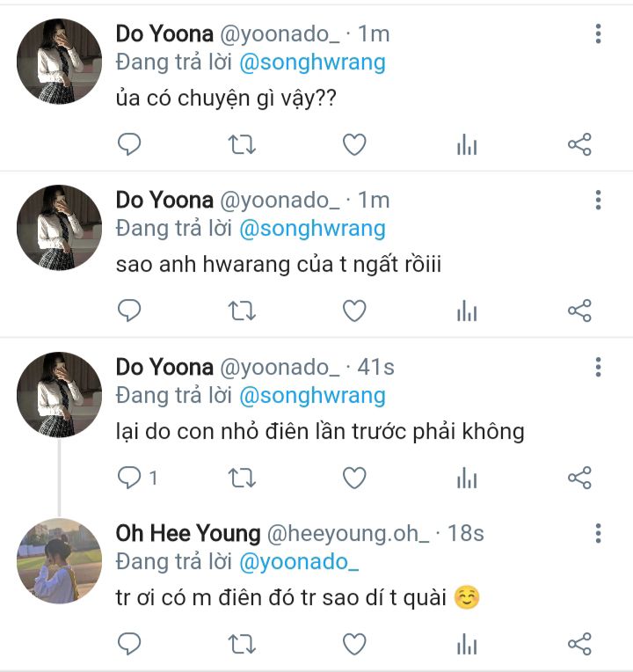Reply to the "ủa có chuyện gì vậy??" tweet
This screenshot has height=672, width=633.
pos(129,144)
